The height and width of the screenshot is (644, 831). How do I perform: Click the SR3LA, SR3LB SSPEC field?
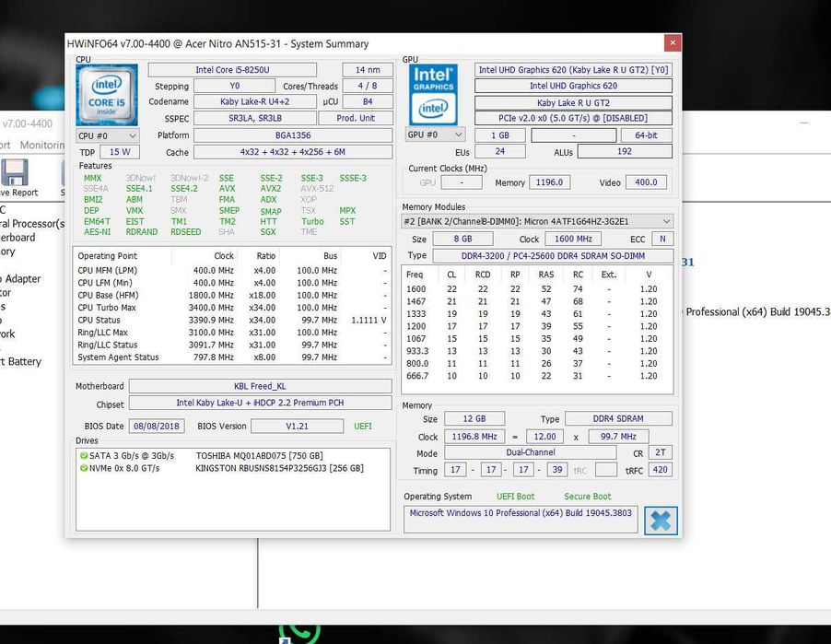pyautogui.click(x=254, y=118)
